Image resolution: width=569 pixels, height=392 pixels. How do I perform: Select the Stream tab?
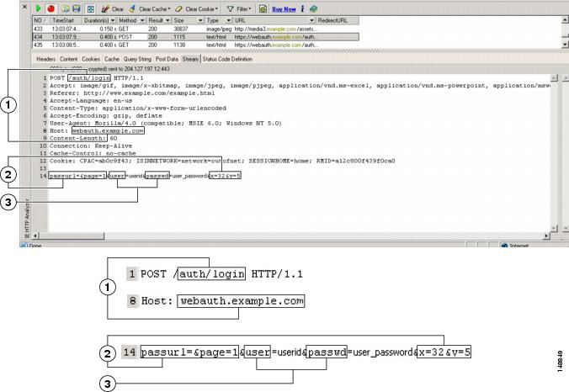click(190, 59)
